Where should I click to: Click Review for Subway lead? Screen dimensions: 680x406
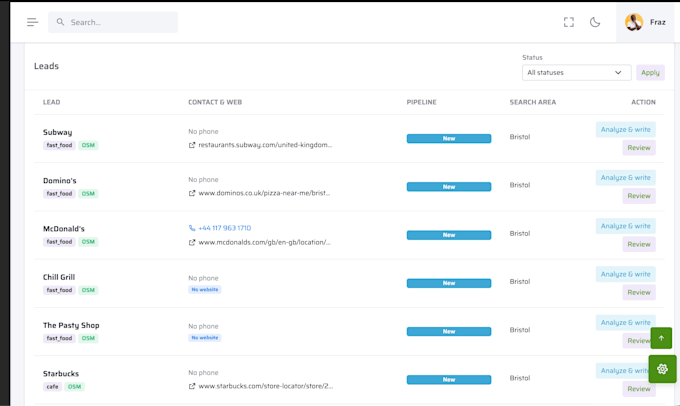click(639, 147)
